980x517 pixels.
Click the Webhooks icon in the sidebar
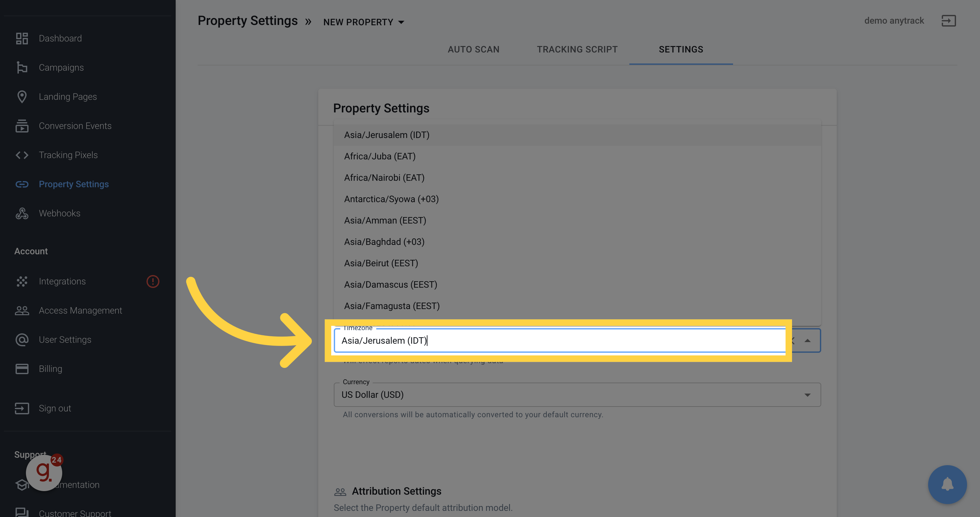click(22, 213)
